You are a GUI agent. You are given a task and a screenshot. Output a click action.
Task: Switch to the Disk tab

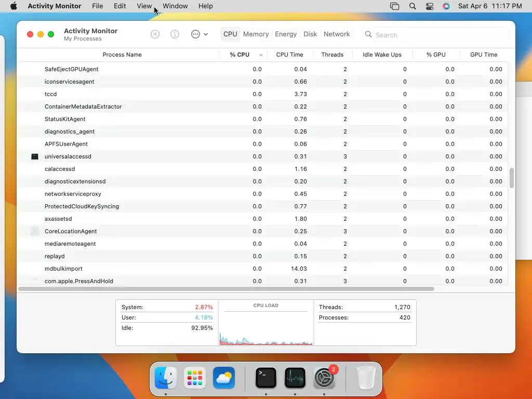[310, 34]
